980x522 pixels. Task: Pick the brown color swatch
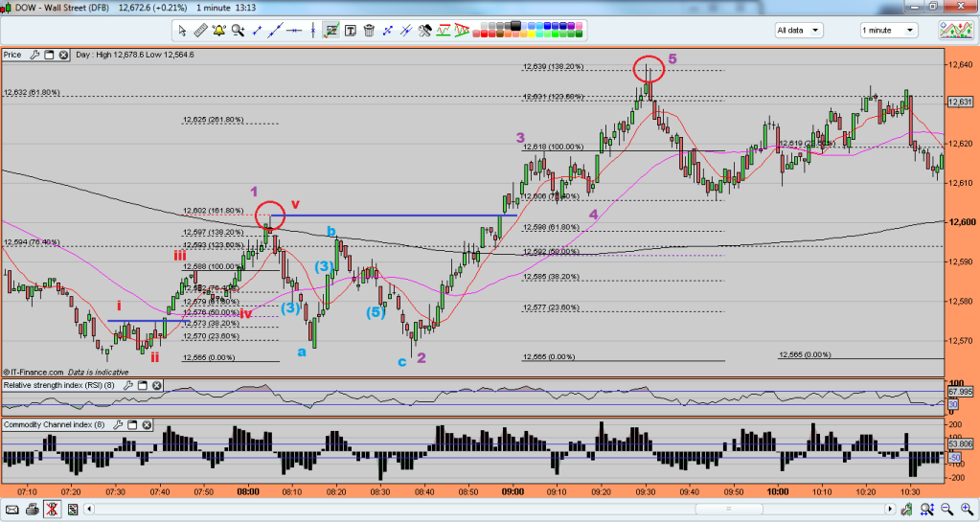click(x=500, y=34)
